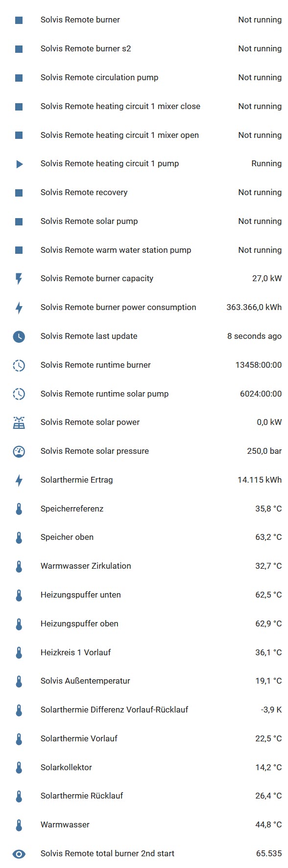Click the Running state of heating circuit 1 pump

pyautogui.click(x=266, y=164)
